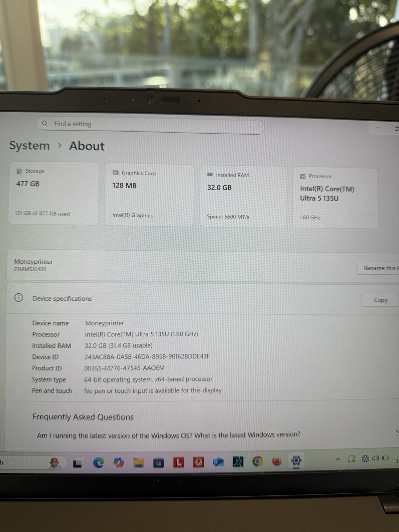
Task: Click Speed: 5600 MT/s text
Action: (228, 217)
